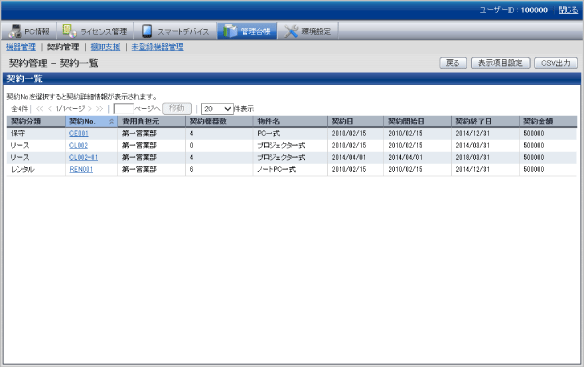Click the 移動 page jump button
Viewport: 584px width, 367px height.
tap(177, 108)
